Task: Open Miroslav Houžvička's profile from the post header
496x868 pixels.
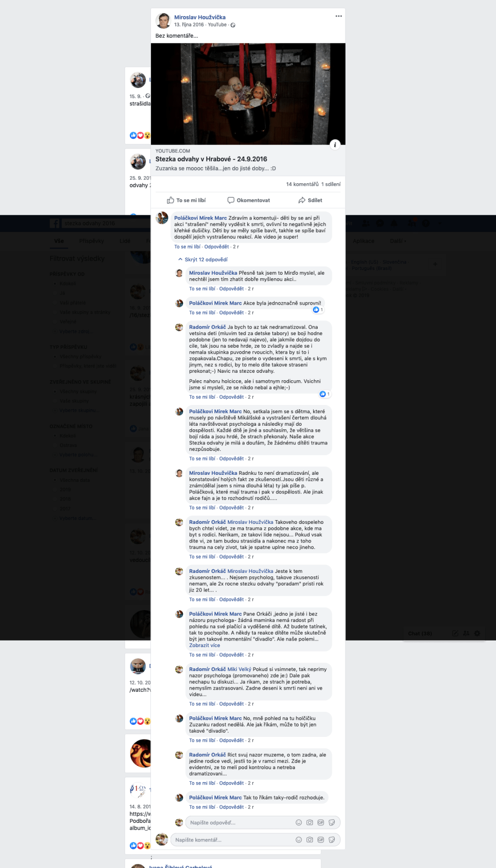Action: point(200,17)
